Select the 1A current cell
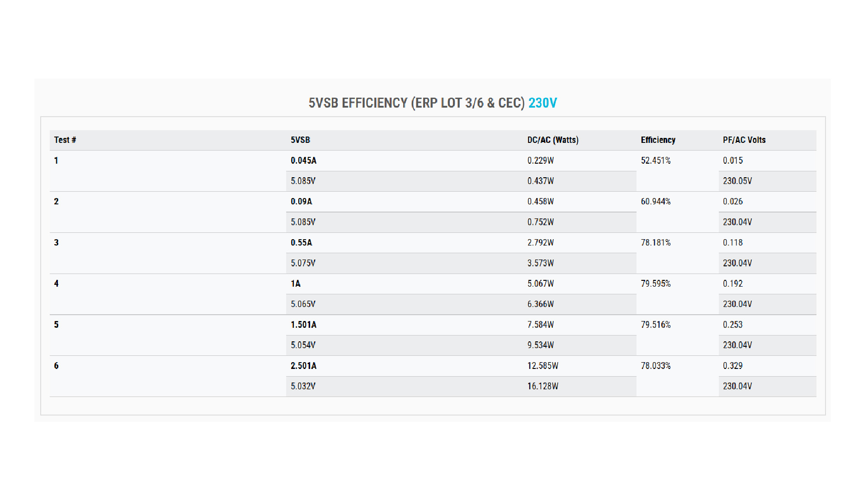The height and width of the screenshot is (477, 868). (295, 284)
